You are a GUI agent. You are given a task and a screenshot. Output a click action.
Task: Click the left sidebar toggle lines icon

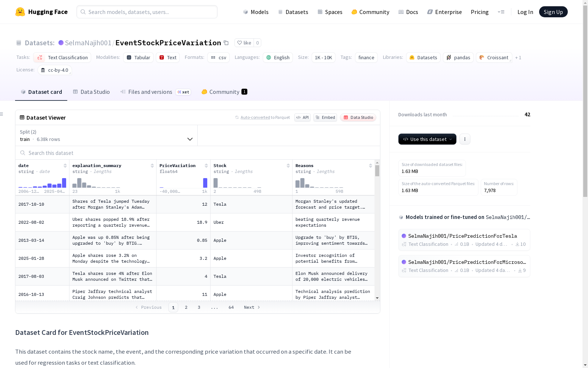pos(1,114)
